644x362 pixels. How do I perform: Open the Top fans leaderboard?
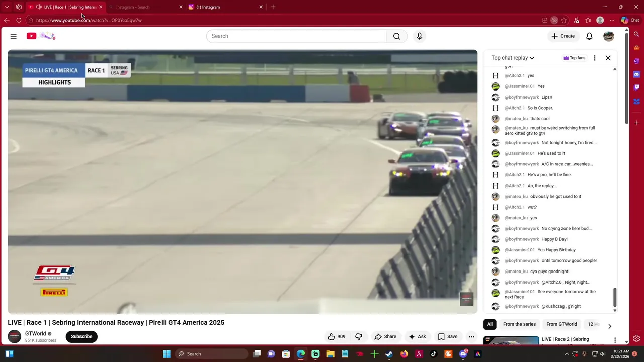[575, 58]
